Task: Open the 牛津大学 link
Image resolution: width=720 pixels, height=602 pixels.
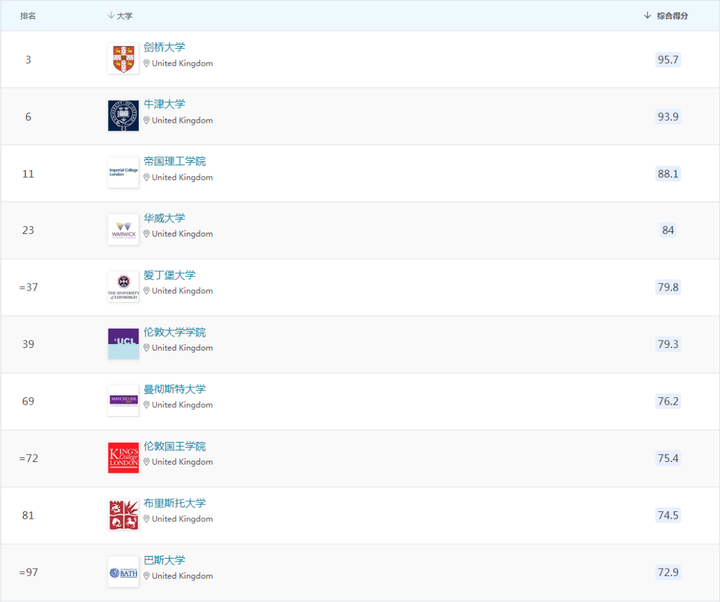Action: pyautogui.click(x=164, y=104)
